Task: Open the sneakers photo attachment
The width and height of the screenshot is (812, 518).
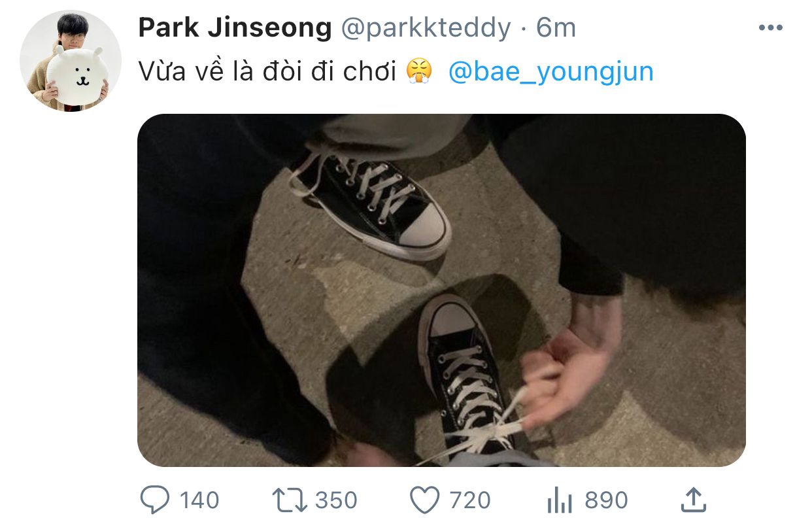Action: pyautogui.click(x=441, y=290)
